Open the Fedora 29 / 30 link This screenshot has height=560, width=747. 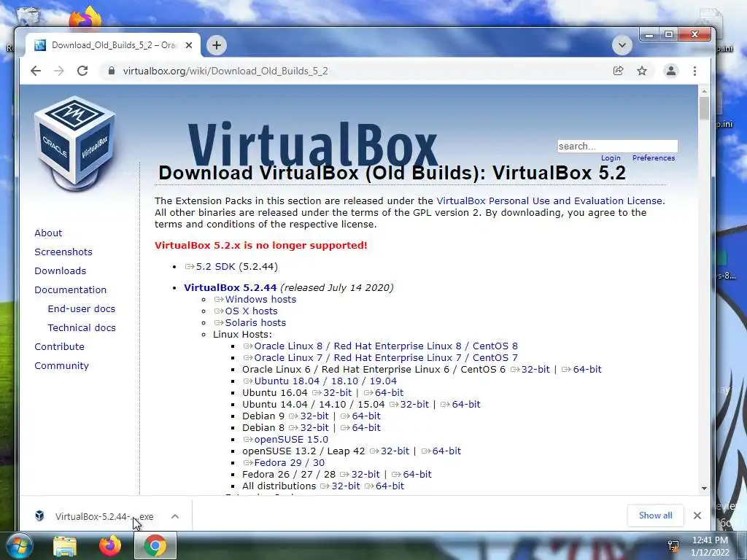point(284,463)
